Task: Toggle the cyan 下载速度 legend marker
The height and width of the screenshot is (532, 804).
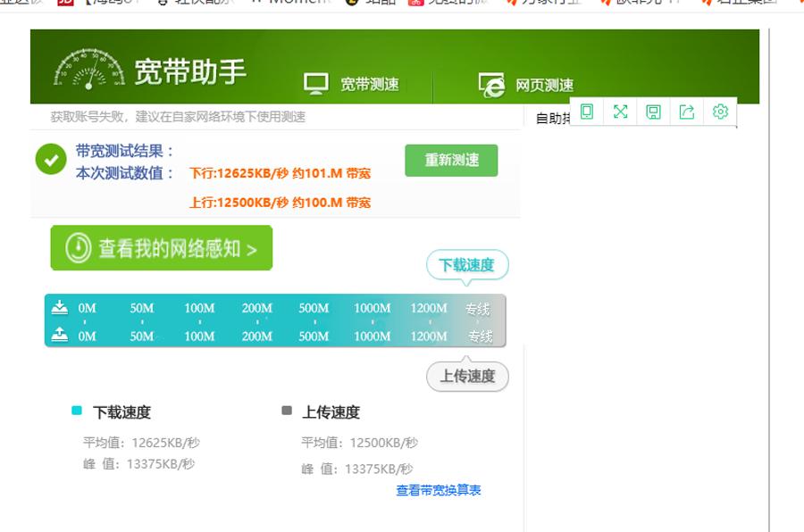Action: coord(78,411)
